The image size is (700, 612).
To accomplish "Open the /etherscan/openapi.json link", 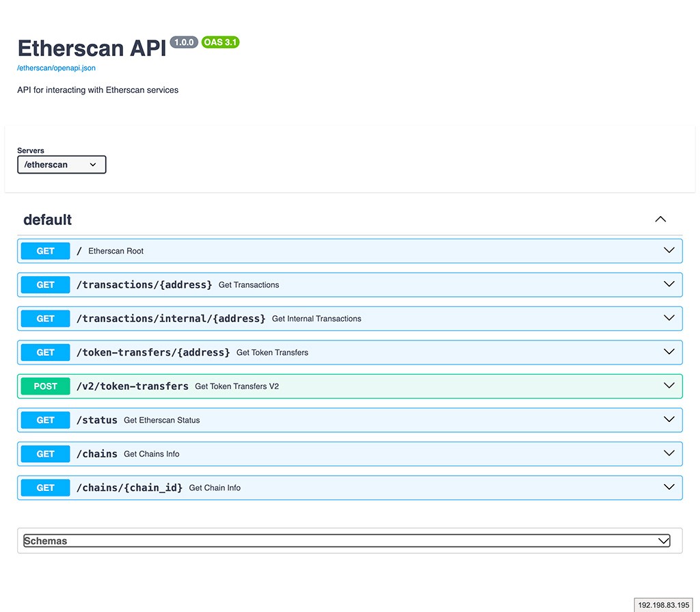I will (x=56, y=68).
